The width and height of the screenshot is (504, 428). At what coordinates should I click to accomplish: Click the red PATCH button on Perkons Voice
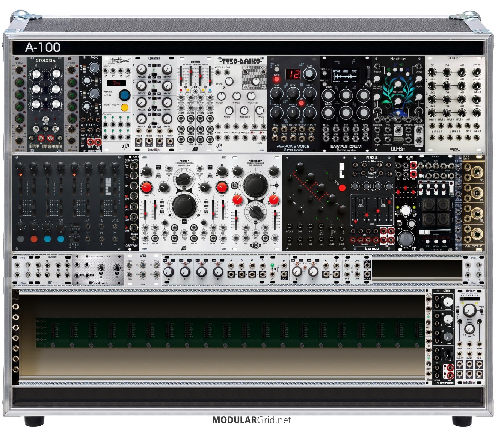coord(277,79)
